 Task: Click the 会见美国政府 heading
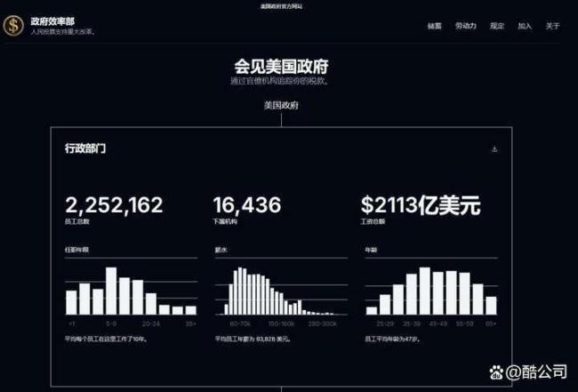[281, 67]
